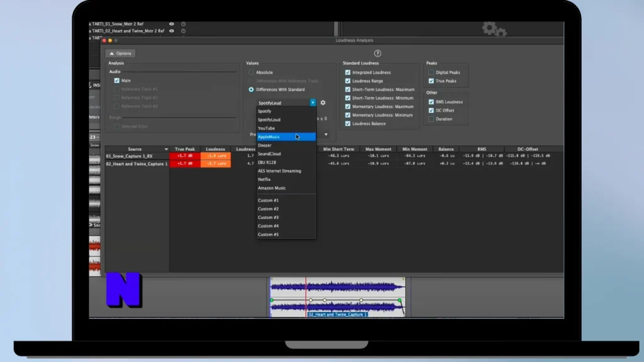
Task: Collapse the Options panel button
Action: (120, 53)
